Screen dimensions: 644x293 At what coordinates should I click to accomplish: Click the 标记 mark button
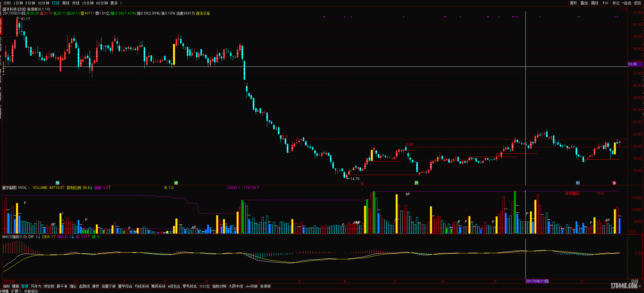(616, 3)
